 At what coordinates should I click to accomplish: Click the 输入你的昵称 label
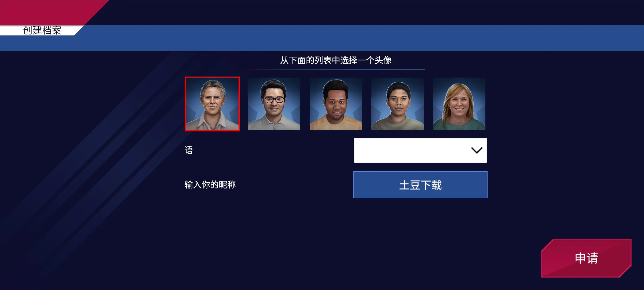pyautogui.click(x=210, y=185)
